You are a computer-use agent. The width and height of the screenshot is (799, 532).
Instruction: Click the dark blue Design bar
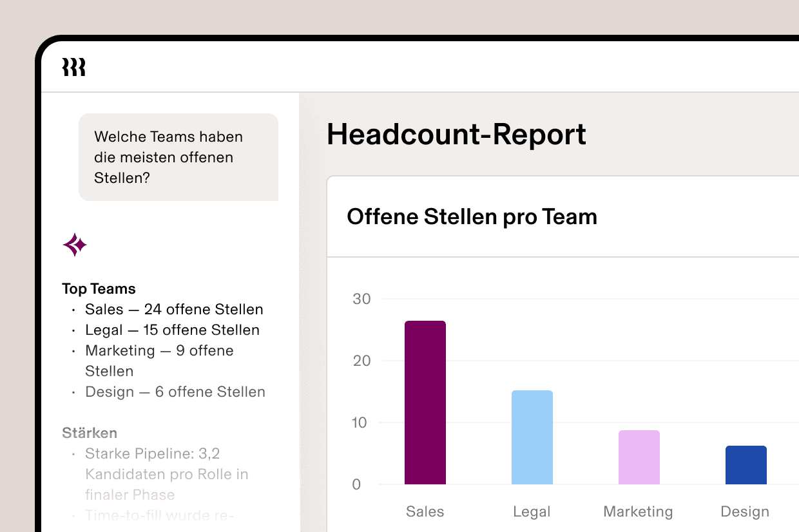[x=746, y=465]
